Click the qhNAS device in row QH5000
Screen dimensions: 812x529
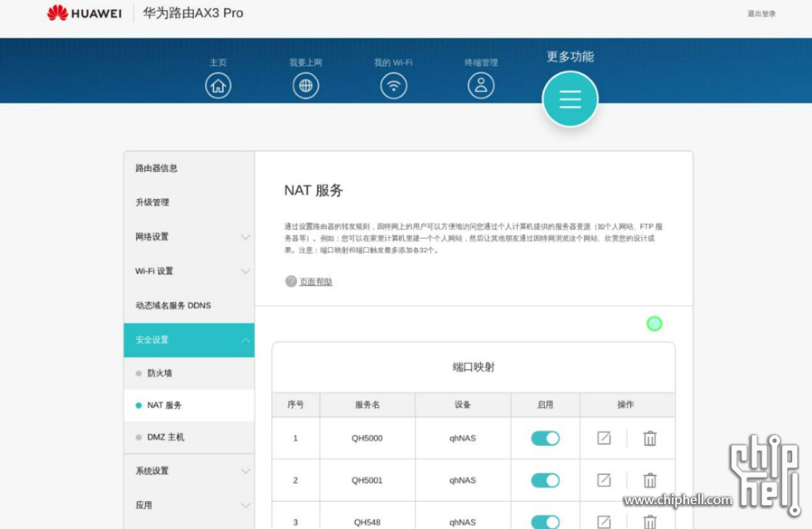pyautogui.click(x=463, y=439)
